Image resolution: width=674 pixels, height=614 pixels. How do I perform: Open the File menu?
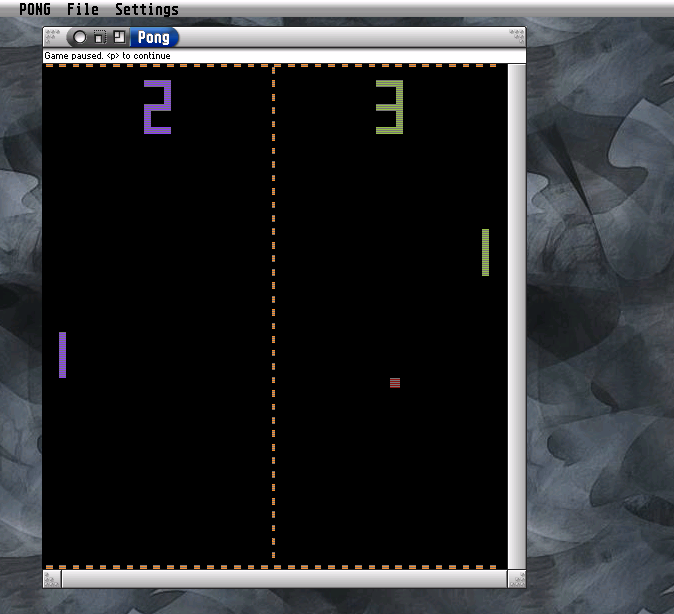pos(83,9)
